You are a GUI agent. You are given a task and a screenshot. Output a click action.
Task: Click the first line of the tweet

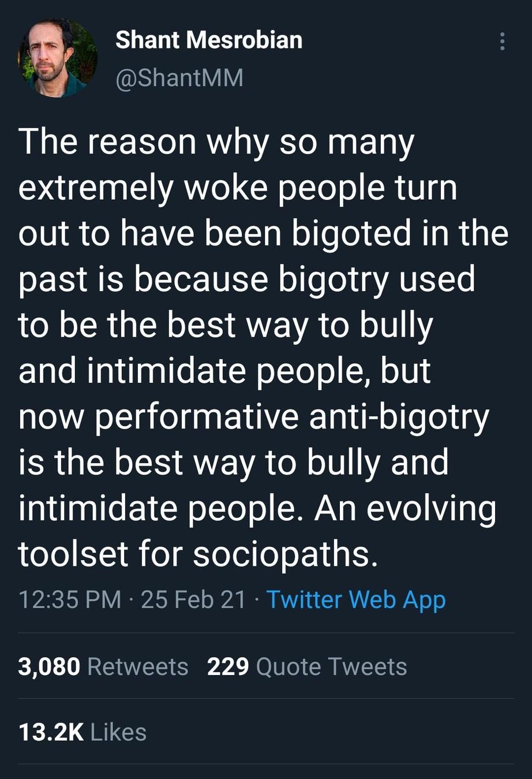point(218,141)
